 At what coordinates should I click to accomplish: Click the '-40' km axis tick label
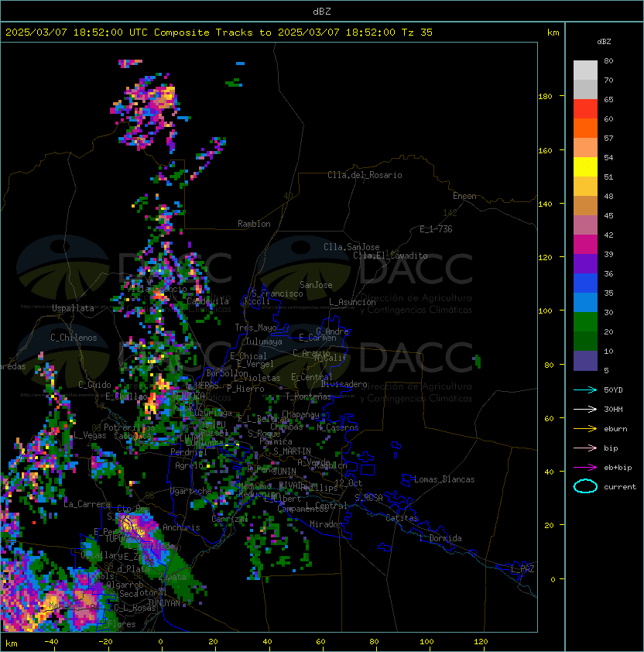coord(52,642)
